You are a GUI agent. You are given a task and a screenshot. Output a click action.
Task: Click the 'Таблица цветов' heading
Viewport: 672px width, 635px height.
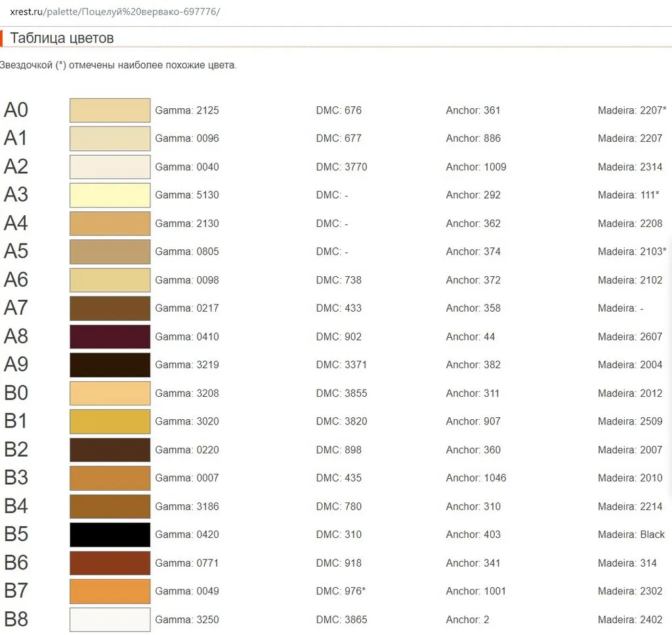point(62,38)
